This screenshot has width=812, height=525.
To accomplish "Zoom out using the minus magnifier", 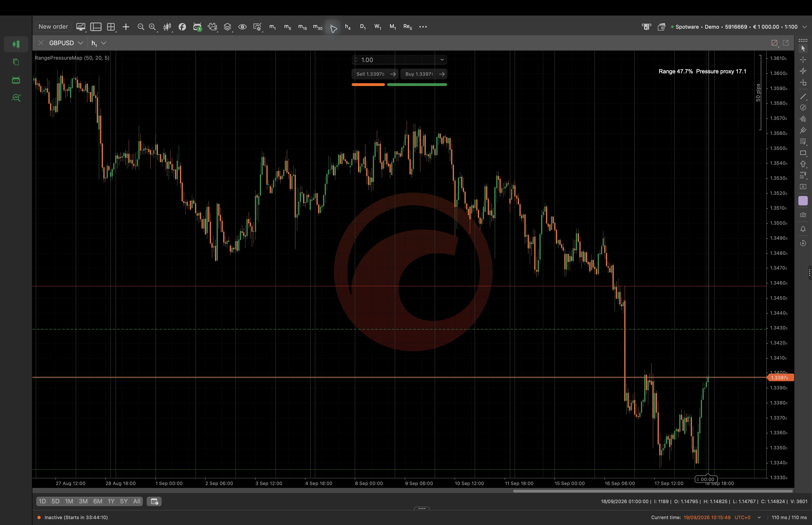I will tap(141, 27).
